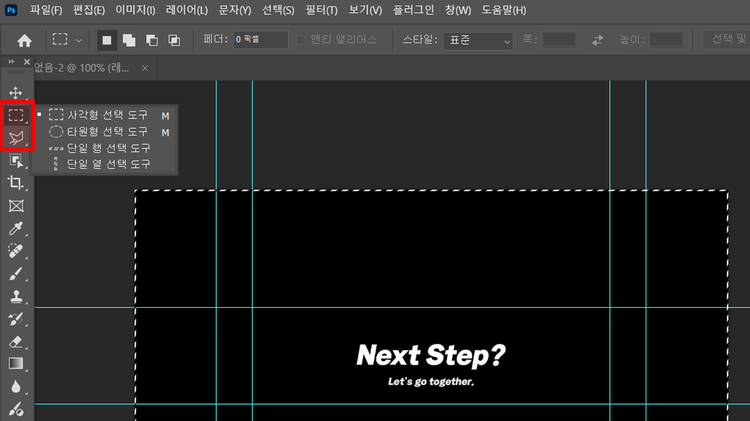Choose New Selection mode button
The height and width of the screenshot is (421, 750).
click(107, 41)
